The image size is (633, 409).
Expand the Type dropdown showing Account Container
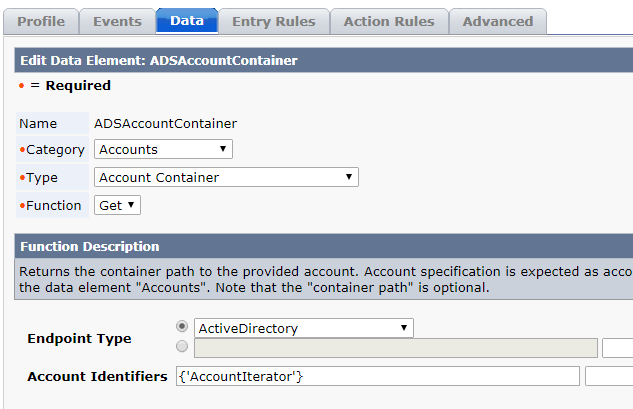pyautogui.click(x=226, y=177)
